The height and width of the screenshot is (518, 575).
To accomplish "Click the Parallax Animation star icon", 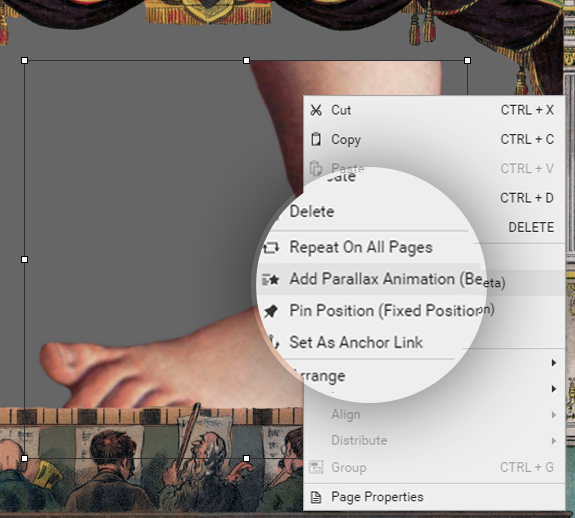I will [x=271, y=279].
